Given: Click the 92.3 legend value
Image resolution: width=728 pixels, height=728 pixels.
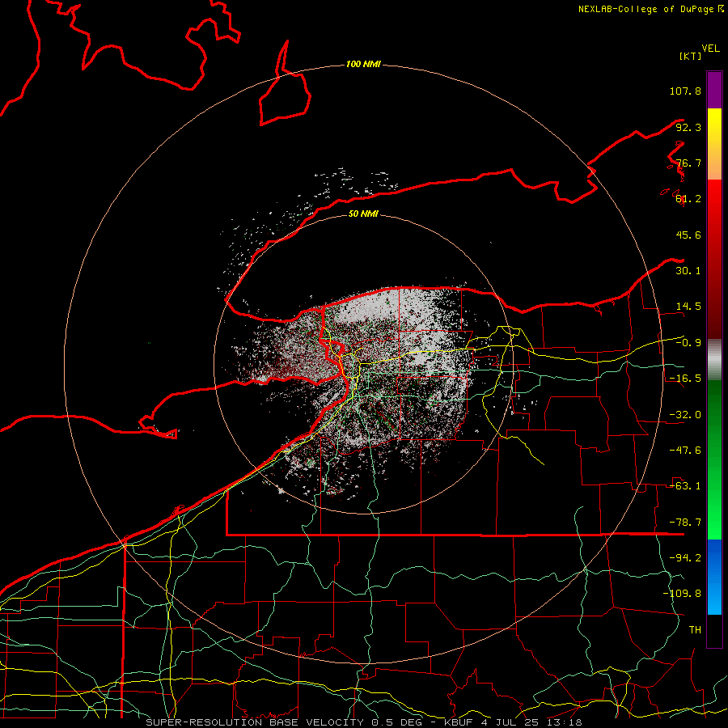Looking at the screenshot, I should pos(688,127).
